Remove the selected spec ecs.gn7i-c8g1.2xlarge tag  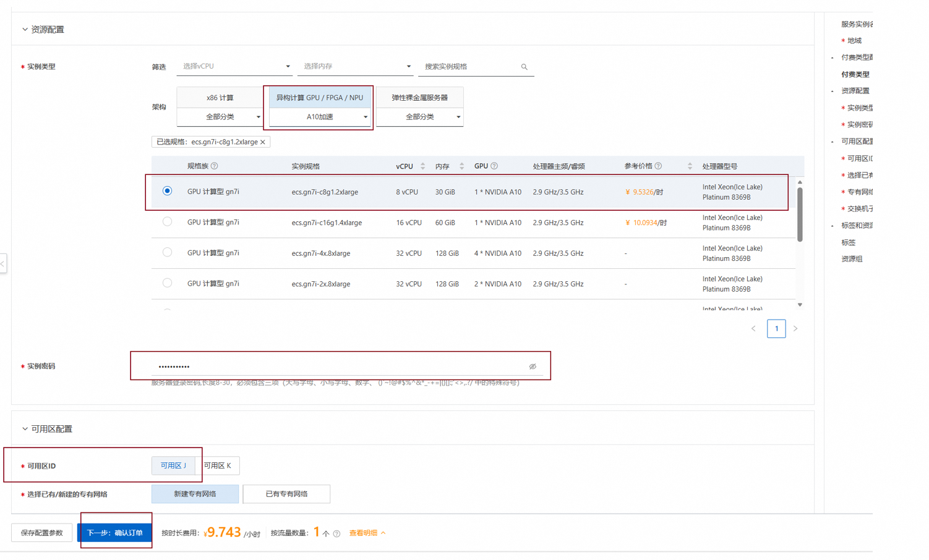pos(263,142)
